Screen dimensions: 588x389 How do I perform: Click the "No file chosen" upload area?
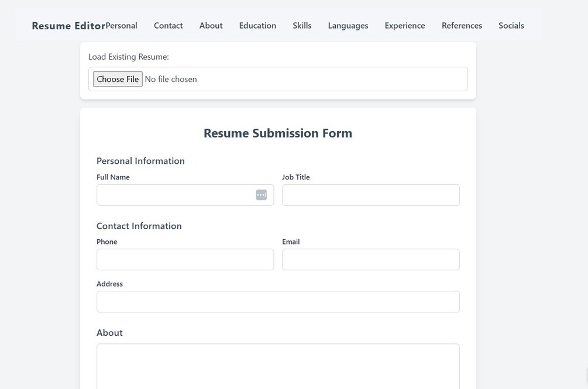point(171,80)
